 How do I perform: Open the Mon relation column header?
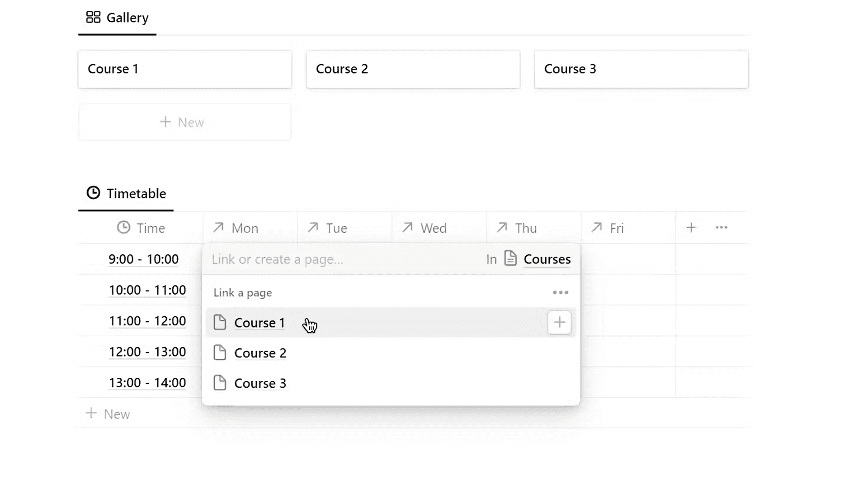coord(245,228)
